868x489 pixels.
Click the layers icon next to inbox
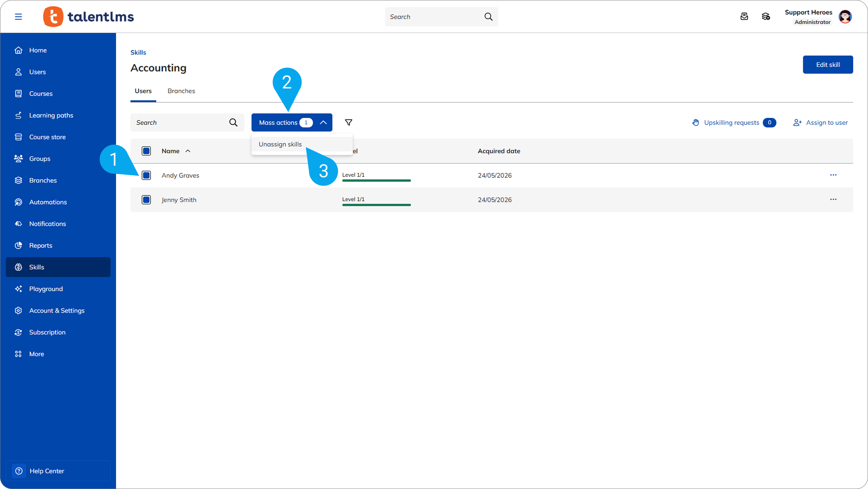coord(765,17)
